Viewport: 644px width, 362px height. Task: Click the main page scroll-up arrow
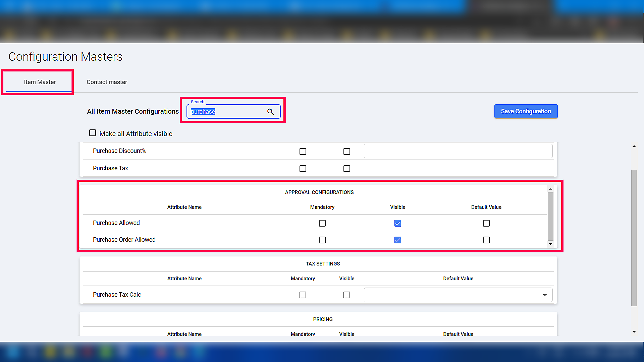pyautogui.click(x=634, y=146)
